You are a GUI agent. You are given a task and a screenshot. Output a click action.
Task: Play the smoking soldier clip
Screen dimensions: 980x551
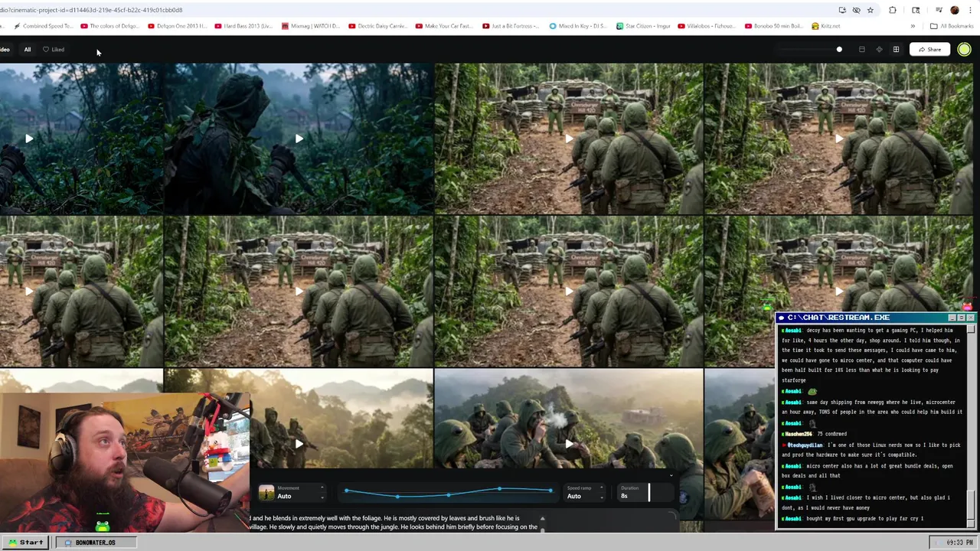[x=569, y=444]
